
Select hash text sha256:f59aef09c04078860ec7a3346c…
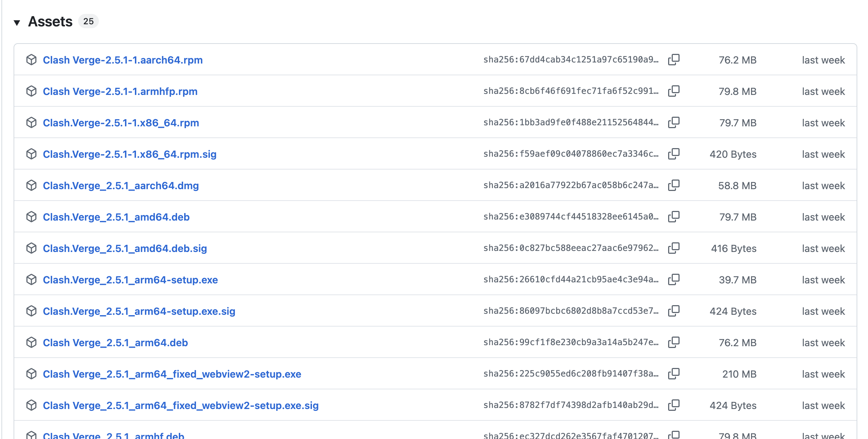571,154
